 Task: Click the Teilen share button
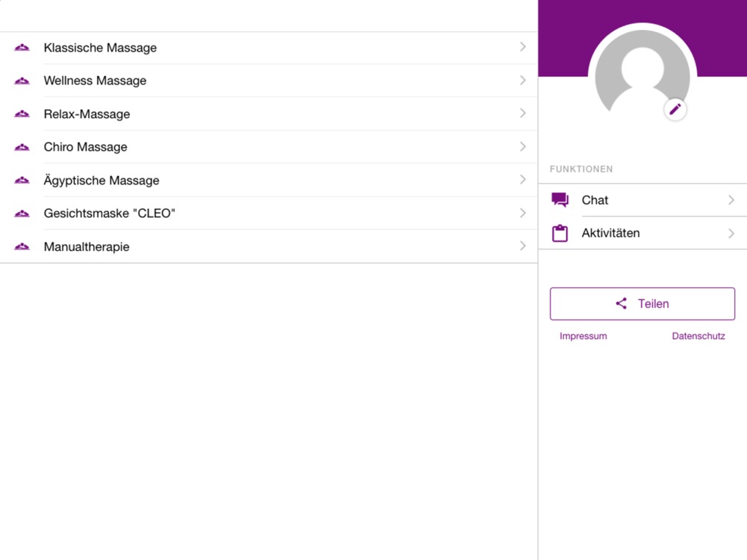[x=642, y=303]
